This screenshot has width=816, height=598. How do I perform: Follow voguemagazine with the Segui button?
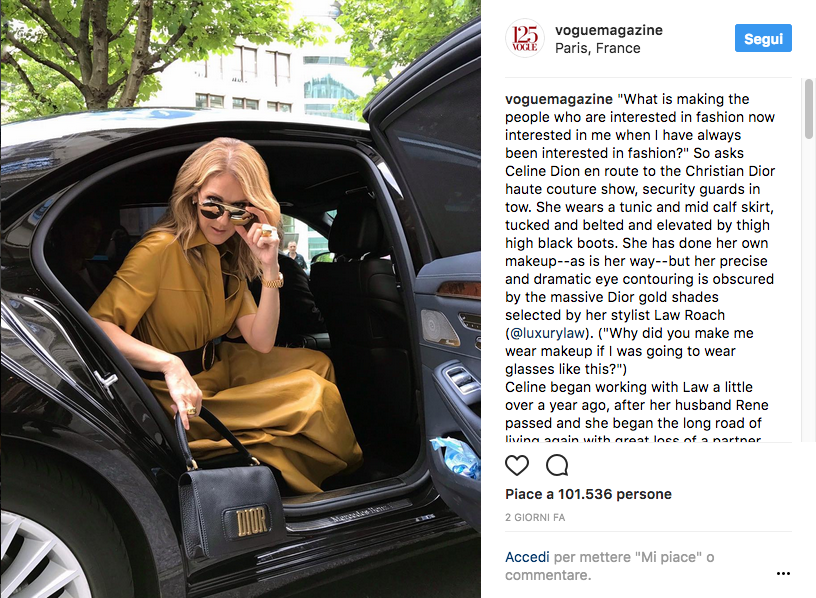coord(763,38)
